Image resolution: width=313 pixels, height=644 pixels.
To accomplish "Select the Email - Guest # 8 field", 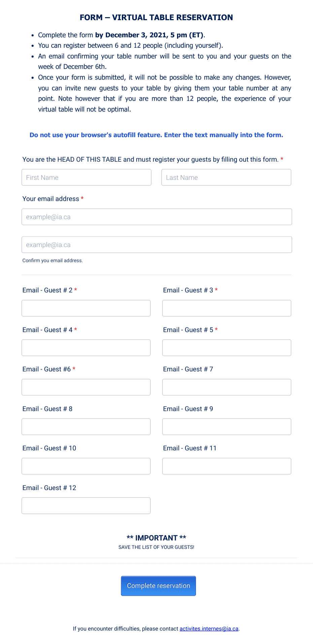I will [x=86, y=426].
